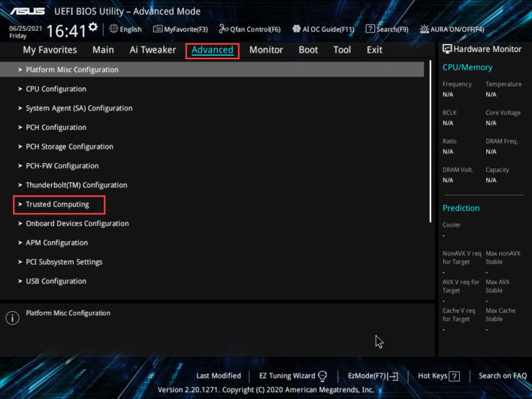
Task: Switch to the My Favorites tab
Action: click(50, 50)
